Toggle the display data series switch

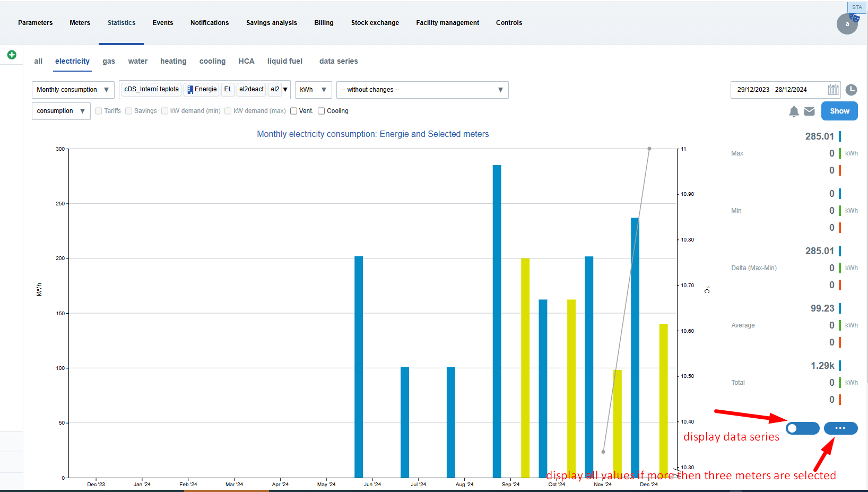pos(802,428)
